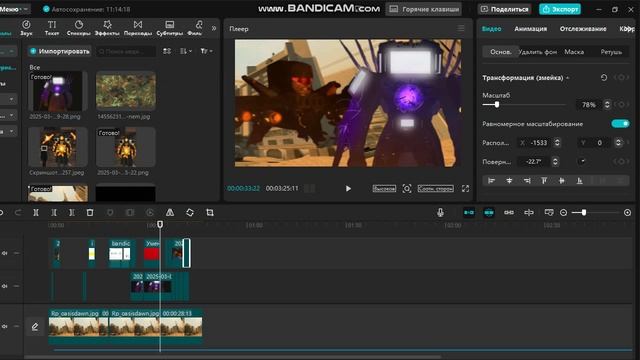
Task: Open the Фильтры (filters) panel icon
Action: coord(196,28)
